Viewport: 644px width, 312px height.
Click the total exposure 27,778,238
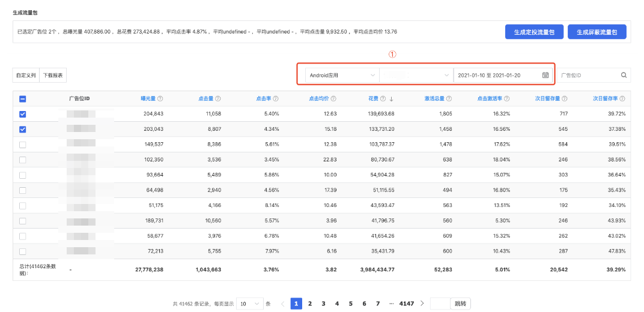pos(150,270)
